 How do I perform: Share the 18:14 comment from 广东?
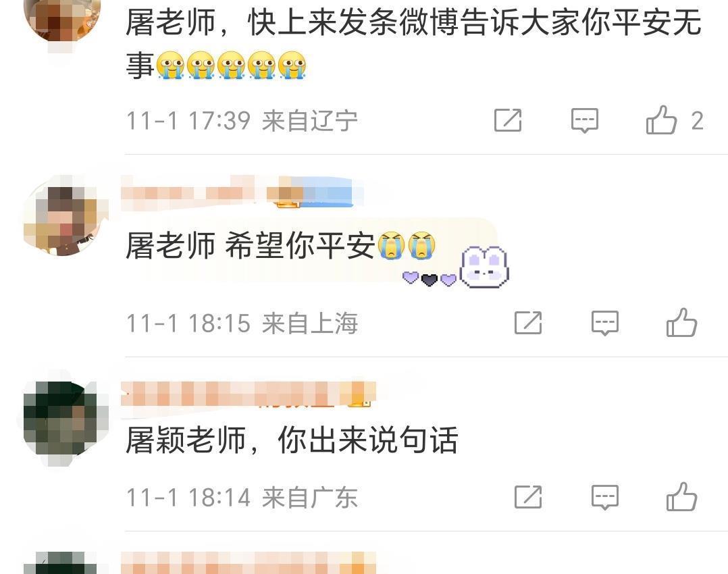click(x=528, y=498)
